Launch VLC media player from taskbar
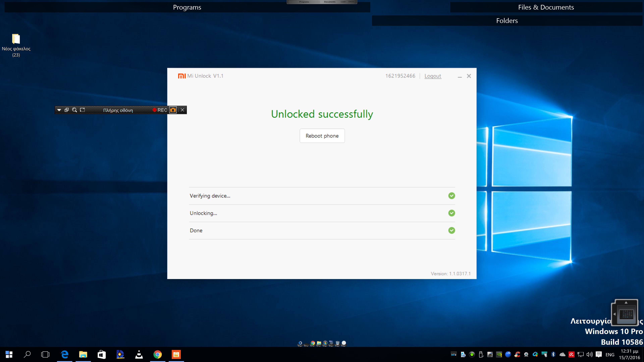 139,354
